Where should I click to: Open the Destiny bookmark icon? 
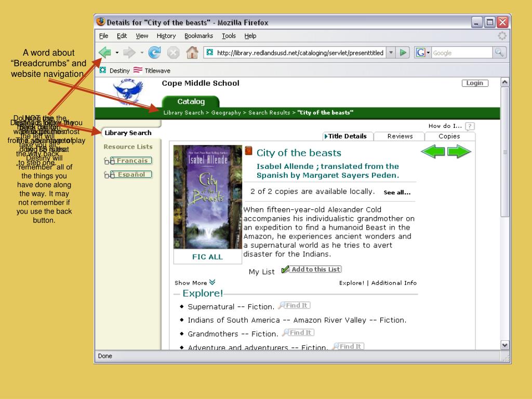click(x=103, y=70)
